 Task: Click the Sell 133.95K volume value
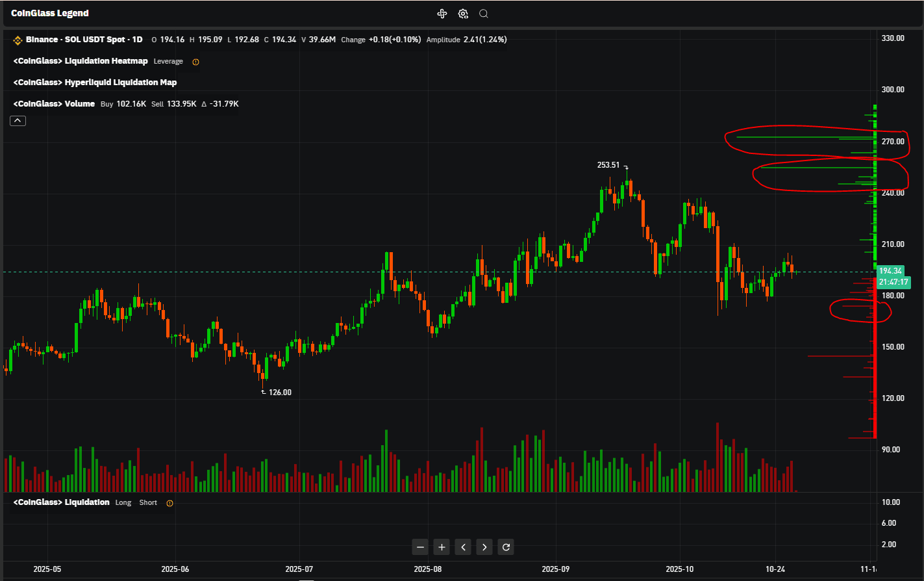174,104
